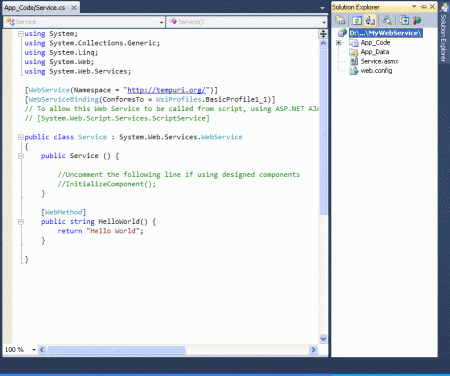Click the WebServiceBinding attribute text
450x376 pixels.
(64, 99)
